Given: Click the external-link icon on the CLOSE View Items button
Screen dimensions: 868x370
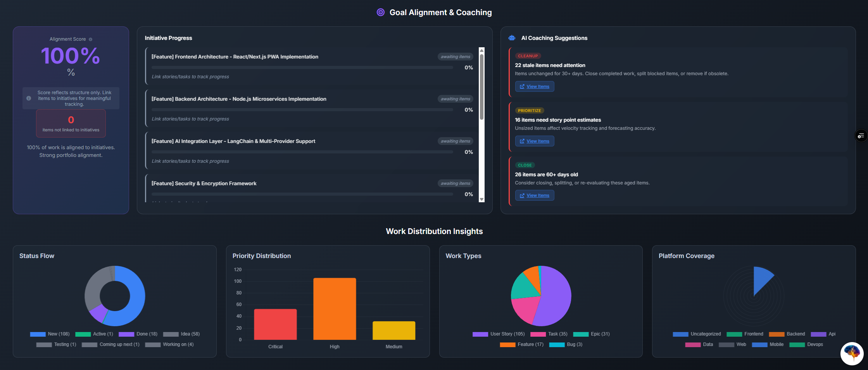Looking at the screenshot, I should point(522,195).
